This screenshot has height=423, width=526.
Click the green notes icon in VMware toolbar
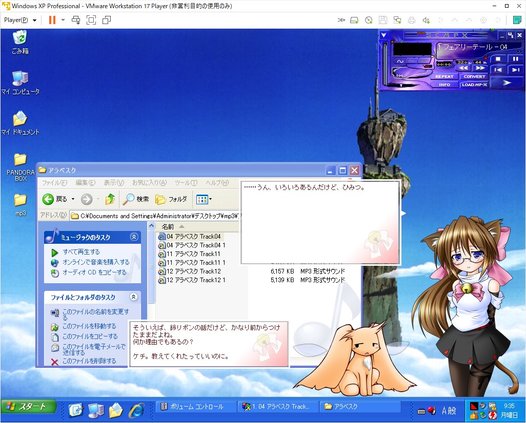click(x=517, y=20)
